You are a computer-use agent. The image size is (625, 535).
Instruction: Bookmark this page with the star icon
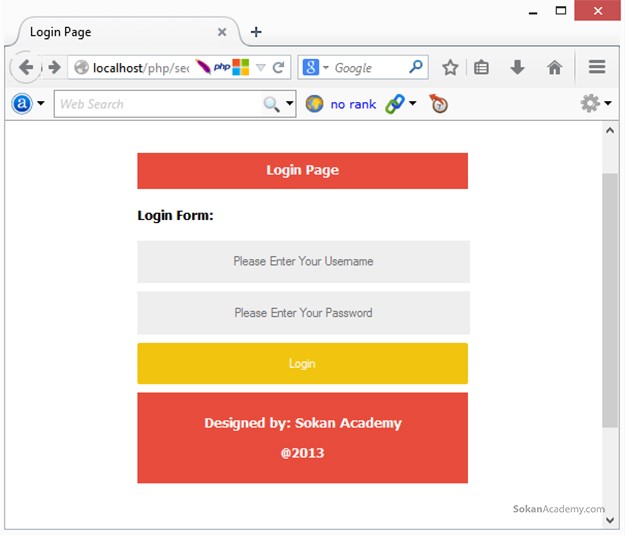point(450,67)
